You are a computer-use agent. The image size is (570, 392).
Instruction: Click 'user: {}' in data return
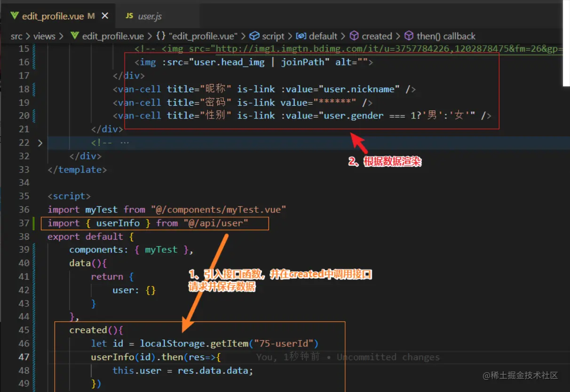(x=134, y=290)
